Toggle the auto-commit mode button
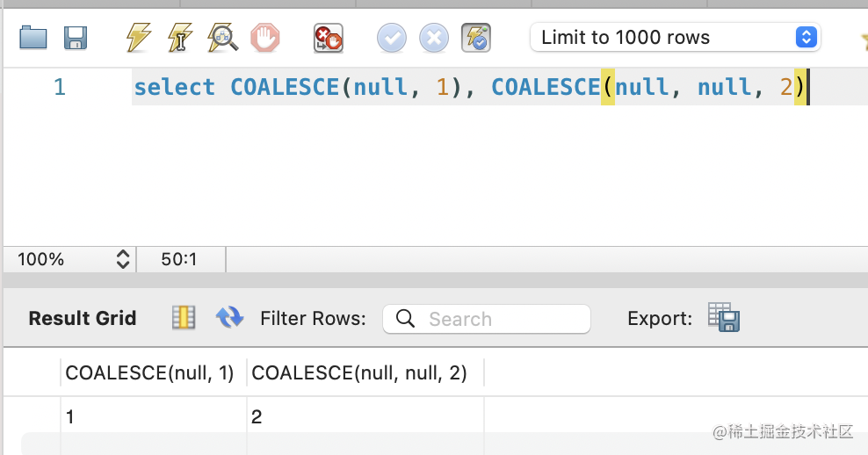Image resolution: width=868 pixels, height=455 pixels. click(x=475, y=38)
